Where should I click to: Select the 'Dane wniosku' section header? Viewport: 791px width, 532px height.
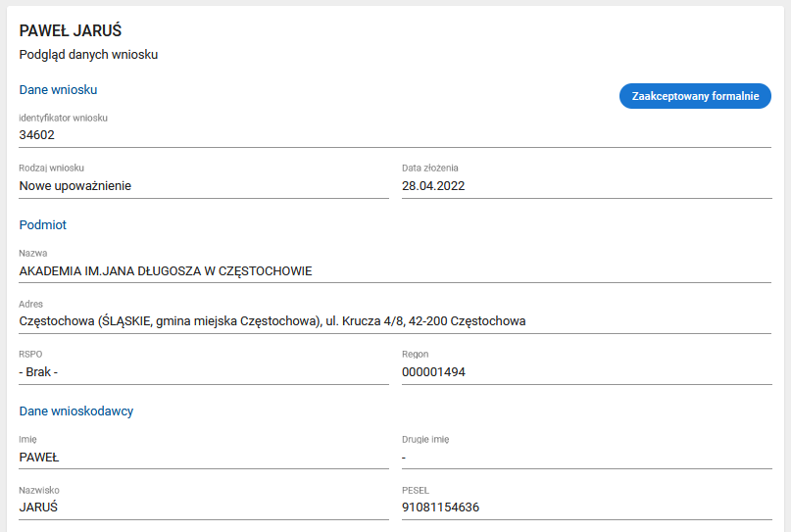(x=58, y=90)
